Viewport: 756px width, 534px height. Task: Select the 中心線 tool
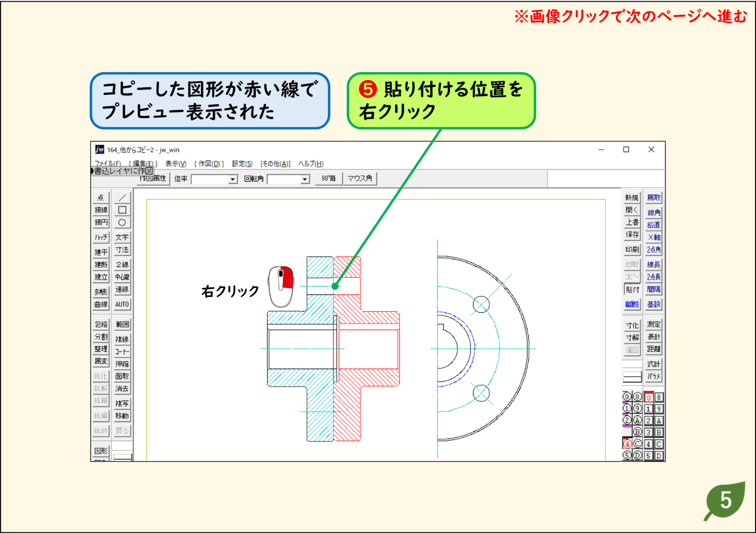[x=122, y=277]
